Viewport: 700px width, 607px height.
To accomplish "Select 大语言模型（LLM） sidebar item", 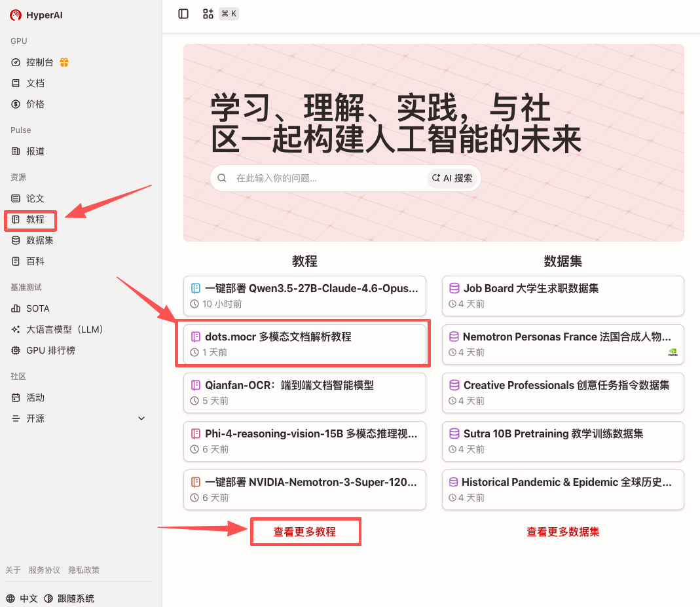I will click(65, 329).
